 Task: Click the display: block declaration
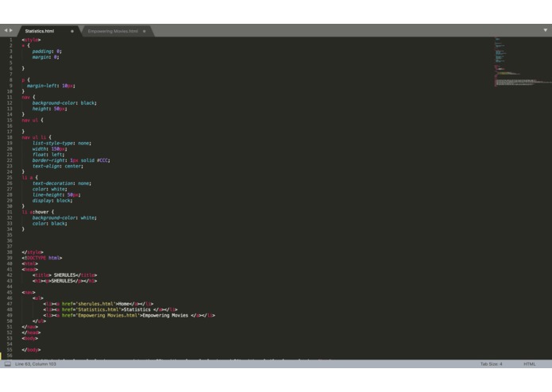[x=52, y=201]
